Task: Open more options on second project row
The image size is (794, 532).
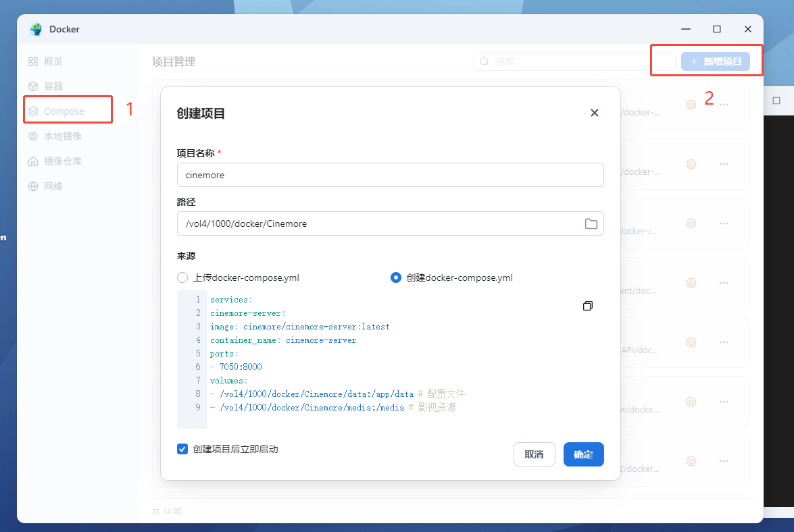Action: [724, 164]
